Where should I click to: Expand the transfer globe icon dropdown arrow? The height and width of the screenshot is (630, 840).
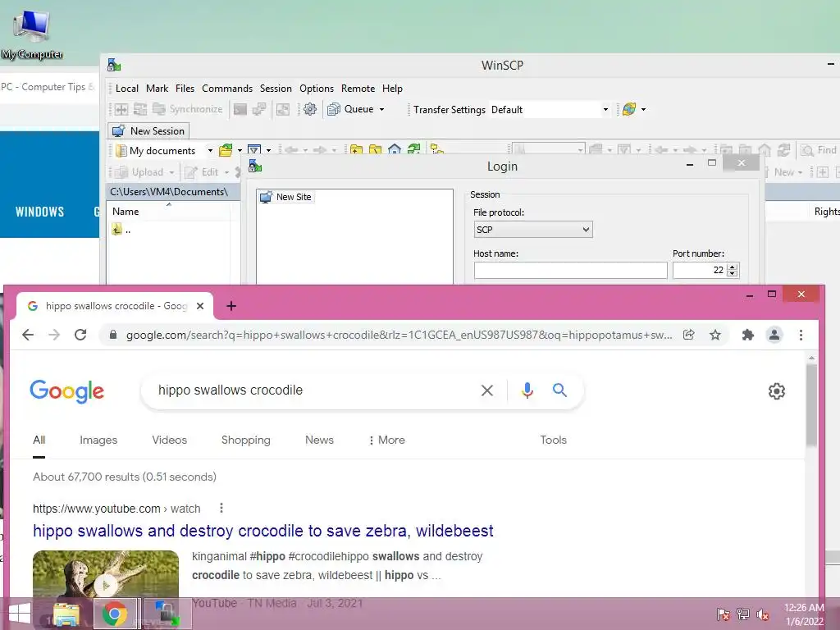click(x=643, y=109)
